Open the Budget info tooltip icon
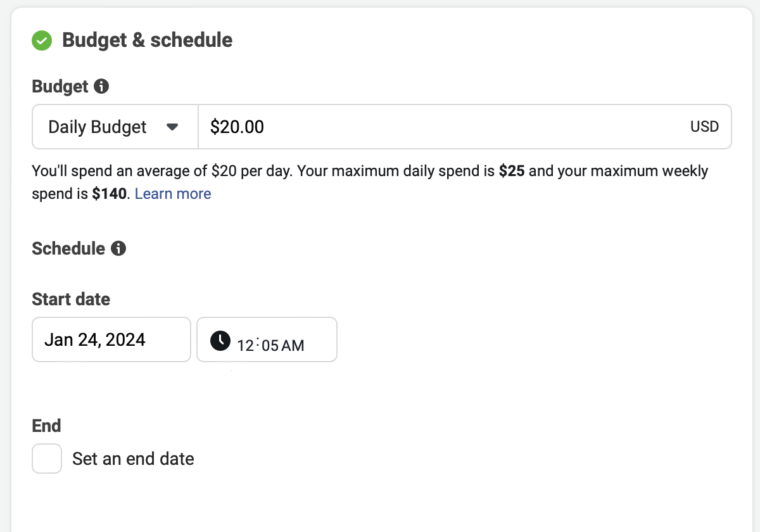This screenshot has height=532, width=760. tap(101, 86)
